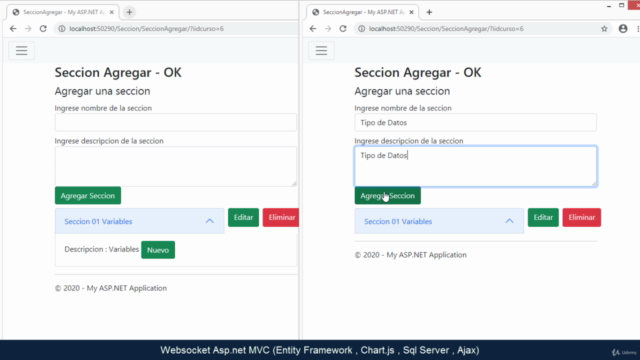Collapse Seccion 01 Variables in left window
640x360 pixels.
209,221
